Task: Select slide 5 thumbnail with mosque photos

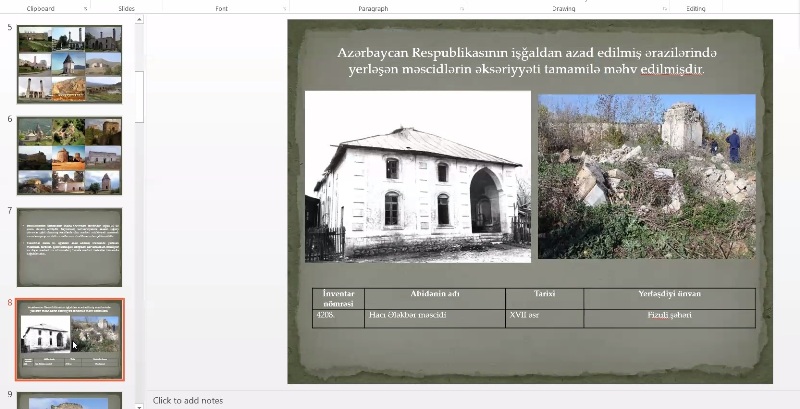Action: pos(69,64)
